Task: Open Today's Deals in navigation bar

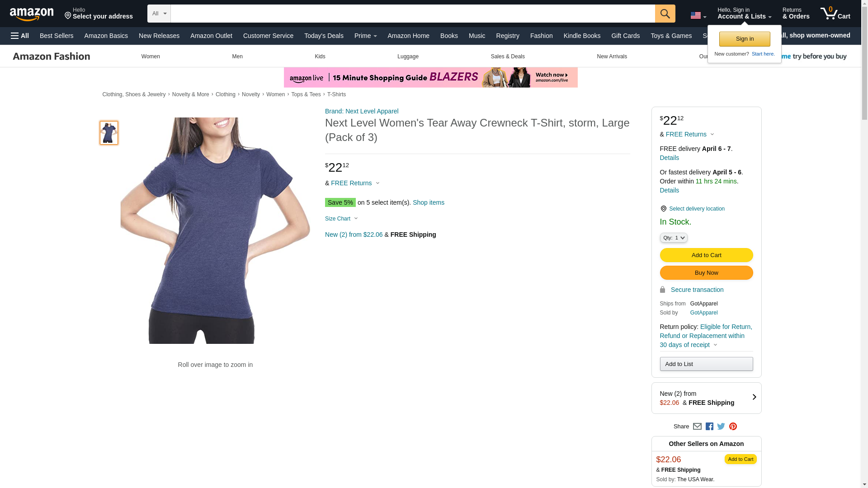Action: point(324,36)
